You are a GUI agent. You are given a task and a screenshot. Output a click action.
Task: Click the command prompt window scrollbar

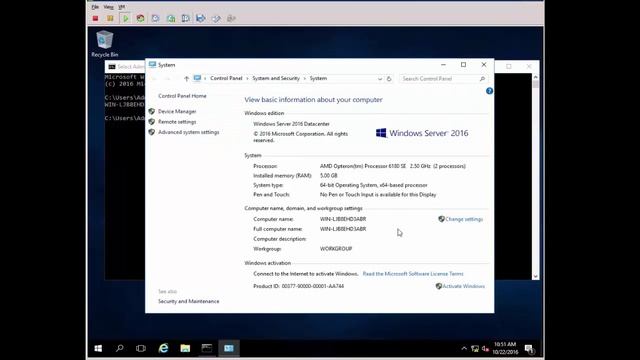pyautogui.click(x=536, y=176)
